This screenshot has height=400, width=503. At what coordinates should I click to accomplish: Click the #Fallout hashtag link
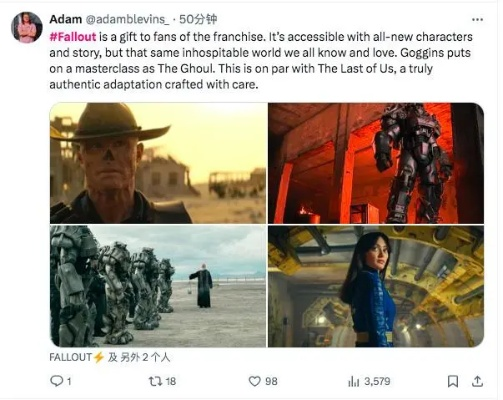pyautogui.click(x=73, y=36)
